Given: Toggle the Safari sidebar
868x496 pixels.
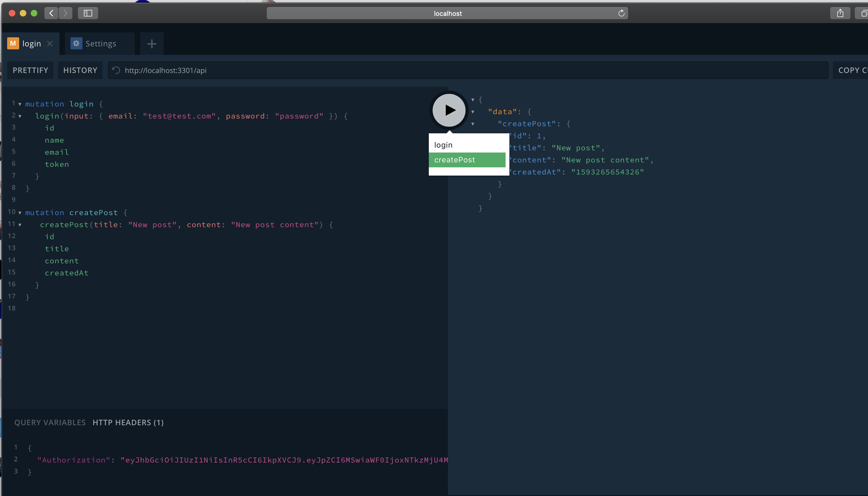Looking at the screenshot, I should tap(88, 13).
